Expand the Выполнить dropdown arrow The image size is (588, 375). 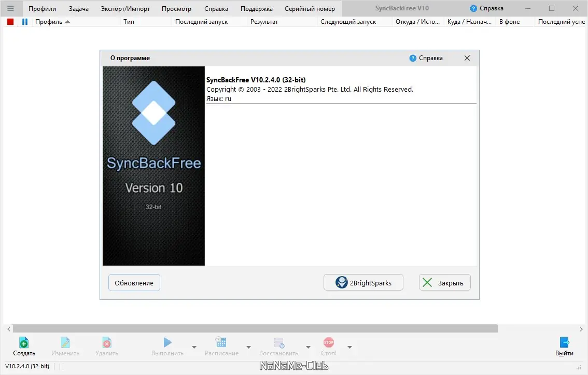pyautogui.click(x=194, y=347)
